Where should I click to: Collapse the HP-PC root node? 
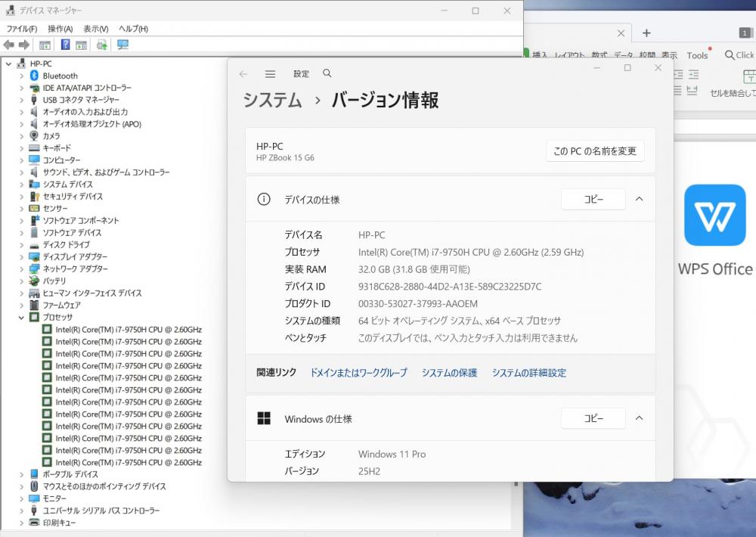tap(8, 64)
